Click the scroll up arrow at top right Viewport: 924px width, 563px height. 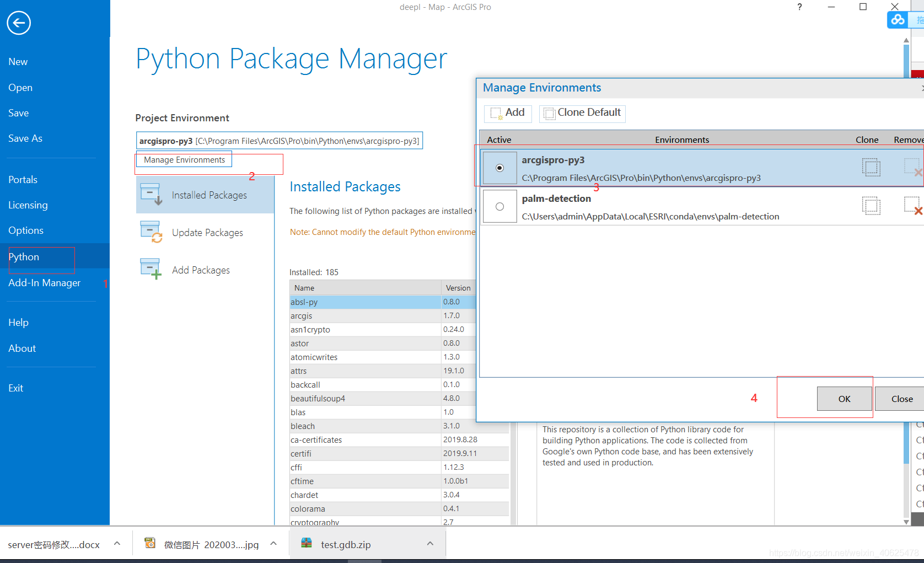click(x=906, y=40)
